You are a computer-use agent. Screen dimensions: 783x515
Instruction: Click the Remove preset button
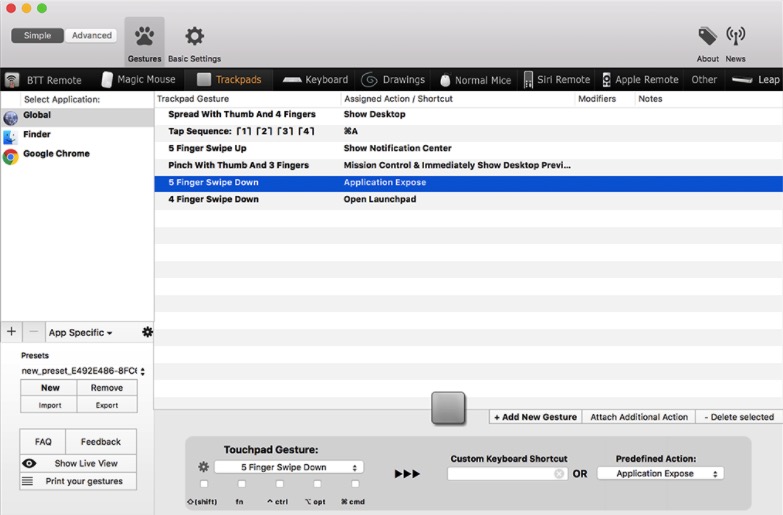point(107,388)
